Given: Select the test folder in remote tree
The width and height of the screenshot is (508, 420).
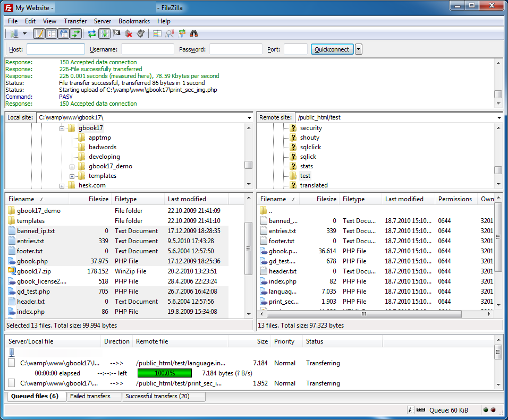Looking at the screenshot, I should coord(305,176).
